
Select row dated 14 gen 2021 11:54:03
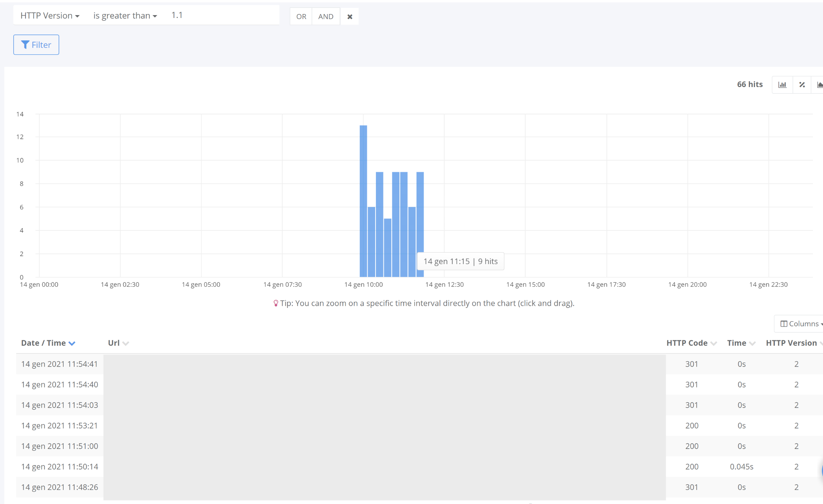click(x=419, y=405)
